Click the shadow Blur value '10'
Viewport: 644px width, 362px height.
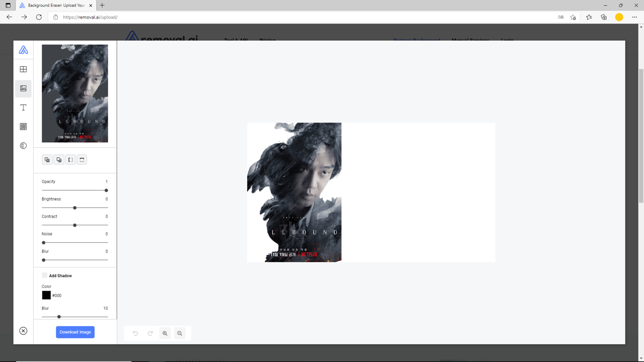point(106,308)
